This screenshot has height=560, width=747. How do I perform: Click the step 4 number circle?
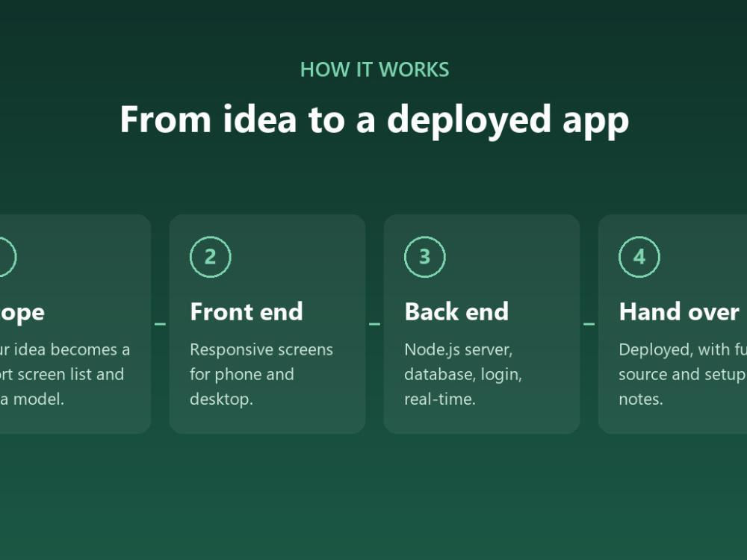pyautogui.click(x=639, y=257)
